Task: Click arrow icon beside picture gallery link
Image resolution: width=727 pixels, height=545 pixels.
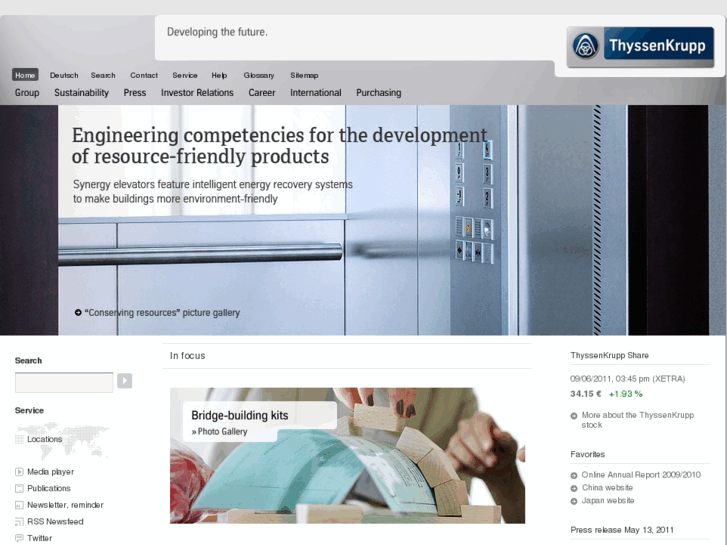Action: click(x=78, y=313)
